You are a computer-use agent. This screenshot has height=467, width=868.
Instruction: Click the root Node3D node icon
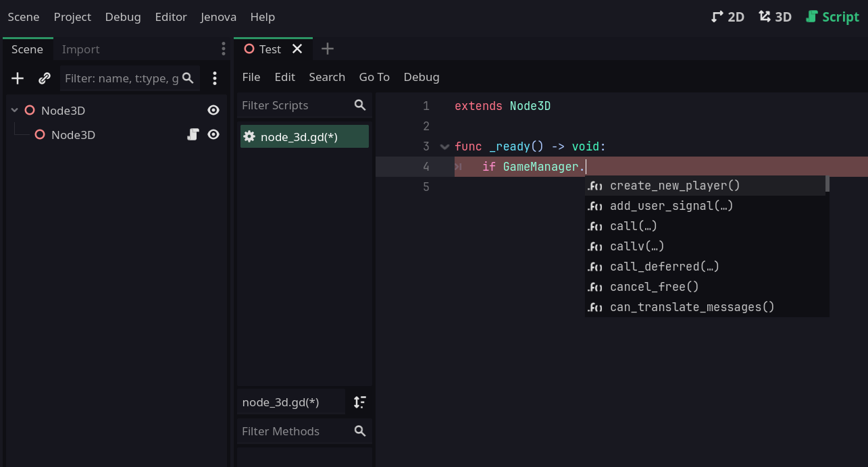pos(30,110)
